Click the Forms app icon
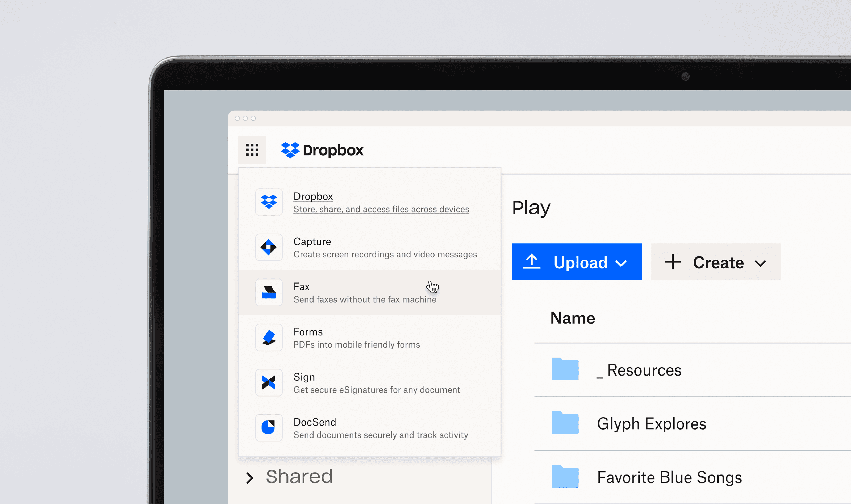Image resolution: width=851 pixels, height=504 pixels. 269,338
